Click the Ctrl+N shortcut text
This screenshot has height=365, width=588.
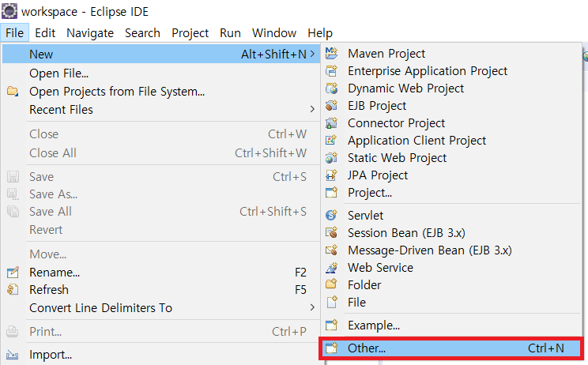[545, 348]
